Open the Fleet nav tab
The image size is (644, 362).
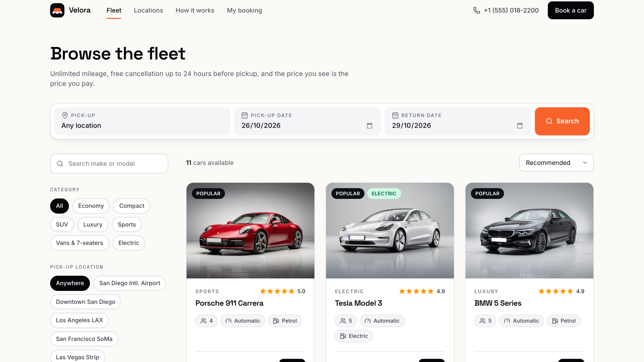click(114, 10)
